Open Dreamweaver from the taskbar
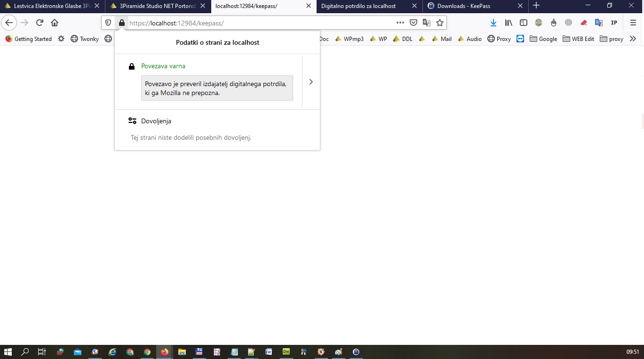The width and height of the screenshot is (644, 359). coord(286,351)
